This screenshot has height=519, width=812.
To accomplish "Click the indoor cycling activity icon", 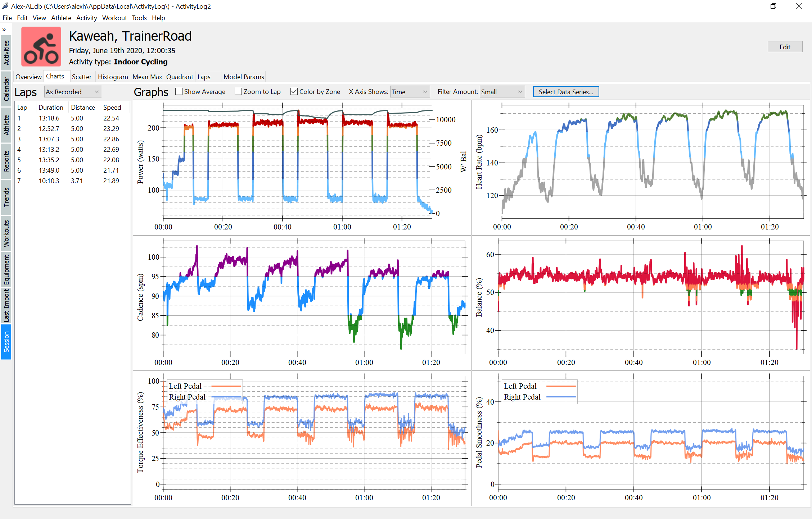I will point(41,47).
